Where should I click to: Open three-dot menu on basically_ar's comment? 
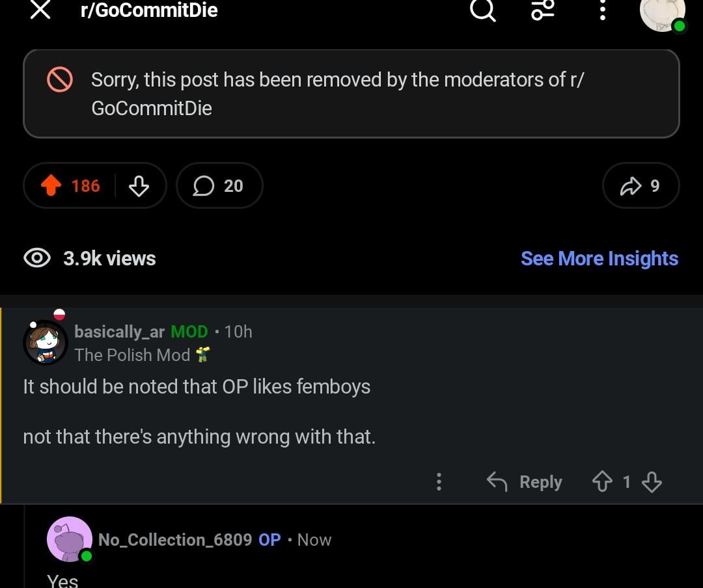[x=439, y=482]
